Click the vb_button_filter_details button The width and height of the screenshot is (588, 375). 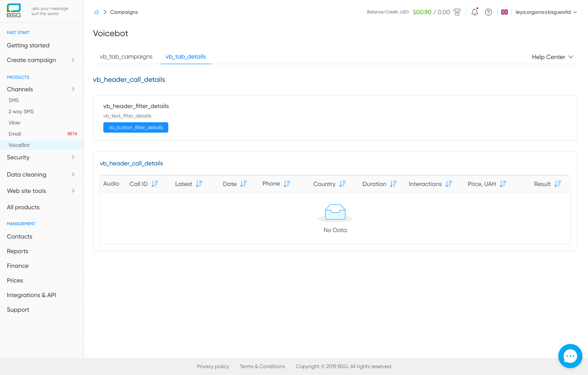click(x=136, y=127)
